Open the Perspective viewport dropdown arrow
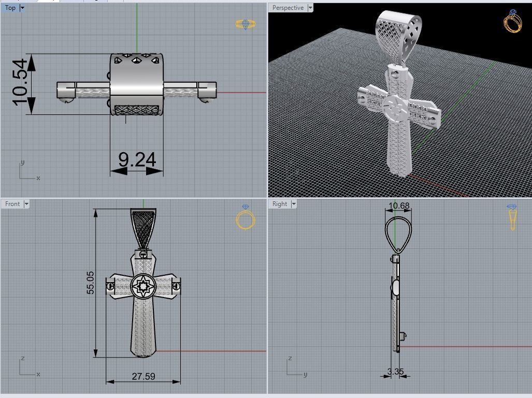This screenshot has width=532, height=398. pos(310,8)
